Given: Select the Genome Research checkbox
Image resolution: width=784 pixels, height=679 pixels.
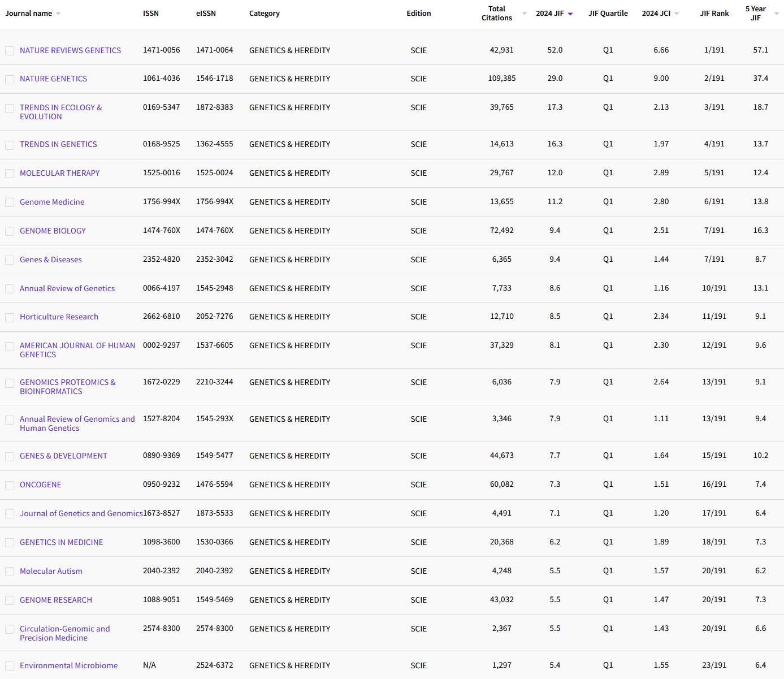Looking at the screenshot, I should click(10, 600).
